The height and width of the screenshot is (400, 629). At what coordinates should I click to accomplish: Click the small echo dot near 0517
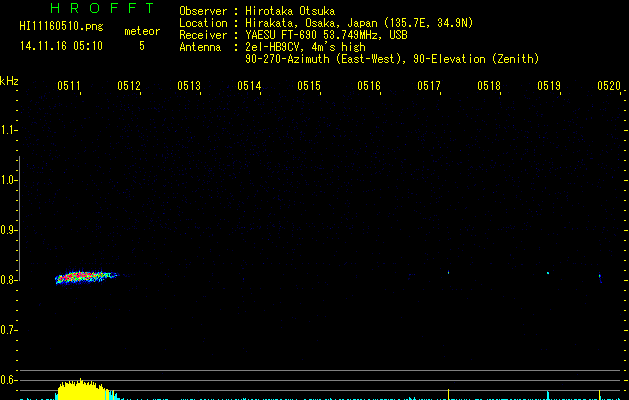448,273
